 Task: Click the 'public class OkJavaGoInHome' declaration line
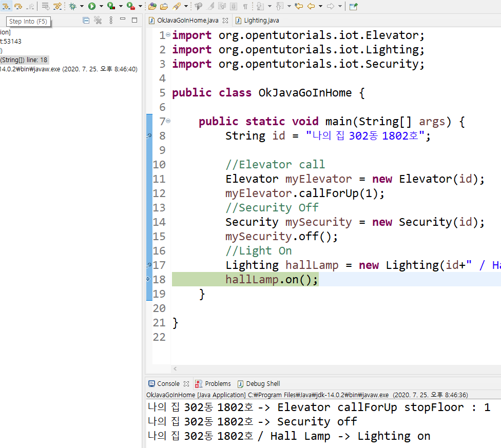[x=268, y=92]
